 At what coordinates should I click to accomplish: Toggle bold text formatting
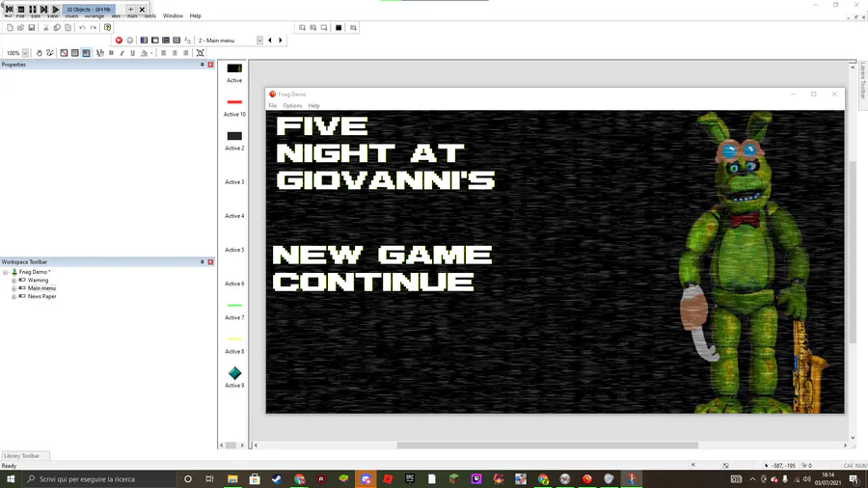(x=111, y=53)
